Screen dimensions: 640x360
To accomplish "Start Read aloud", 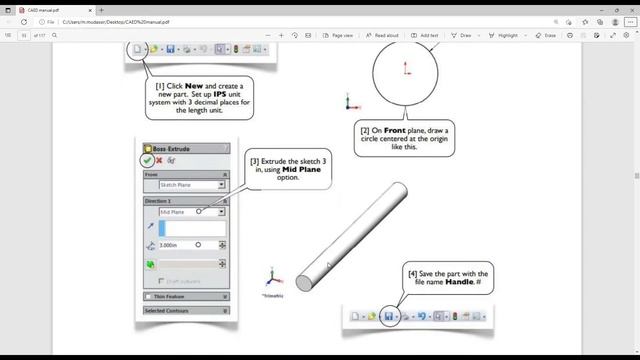I will pyautogui.click(x=382, y=36).
